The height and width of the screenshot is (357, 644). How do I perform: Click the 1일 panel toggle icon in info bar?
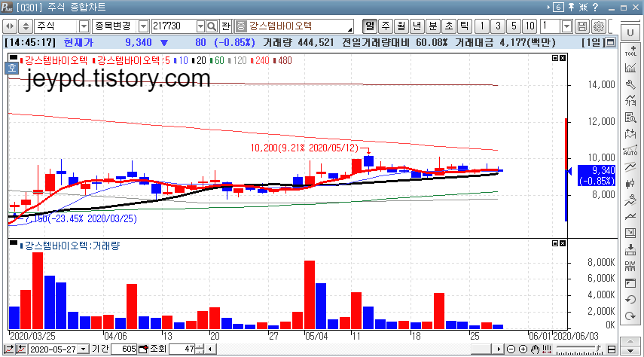(x=611, y=42)
